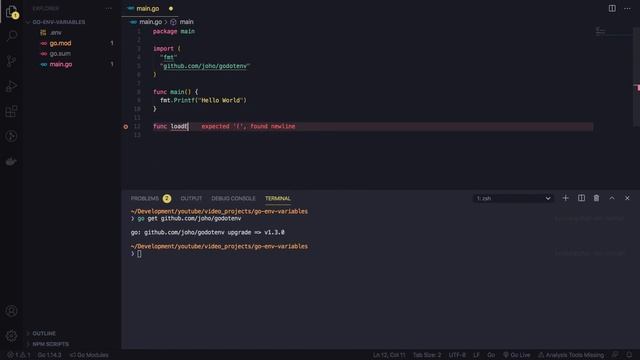The width and height of the screenshot is (640, 360).
Task: Click Analysis Tools Missing warning
Action: click(571, 355)
